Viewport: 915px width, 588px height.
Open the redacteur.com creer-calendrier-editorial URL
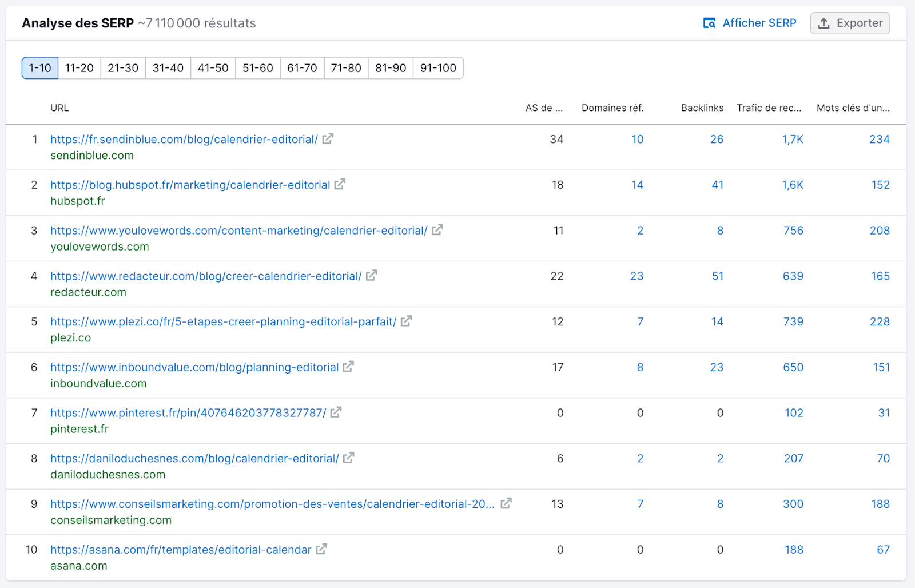coord(206,276)
